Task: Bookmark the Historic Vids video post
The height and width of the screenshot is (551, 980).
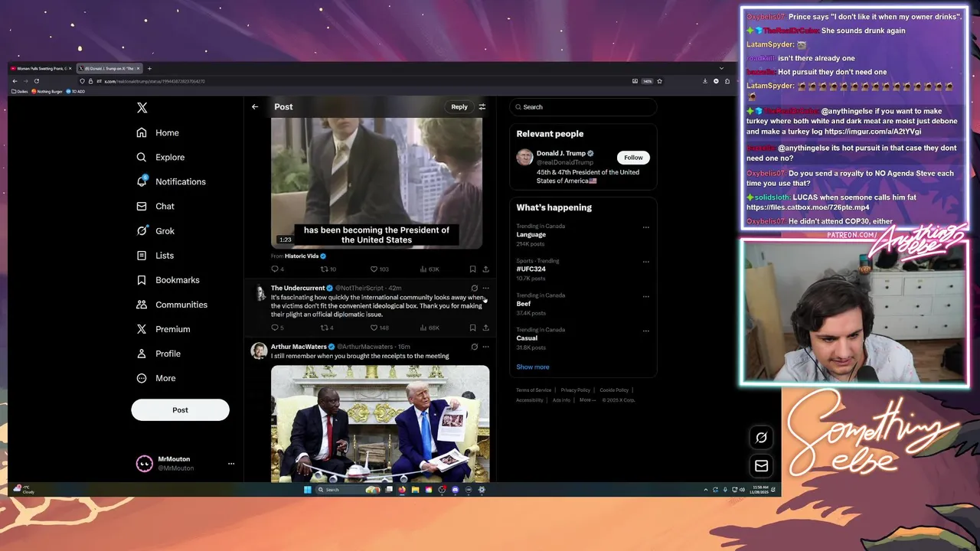Action: coord(472,269)
